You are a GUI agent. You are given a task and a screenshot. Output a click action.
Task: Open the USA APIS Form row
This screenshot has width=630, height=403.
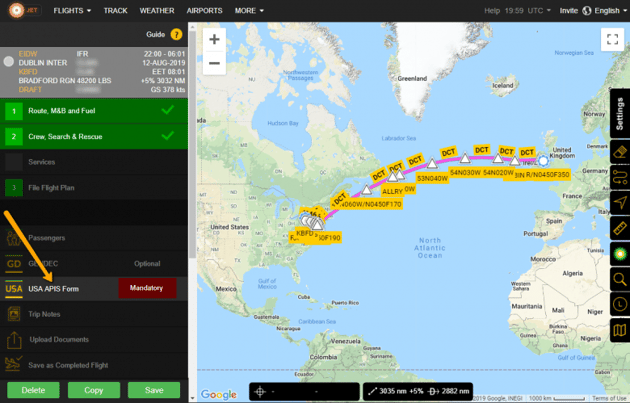coord(94,289)
